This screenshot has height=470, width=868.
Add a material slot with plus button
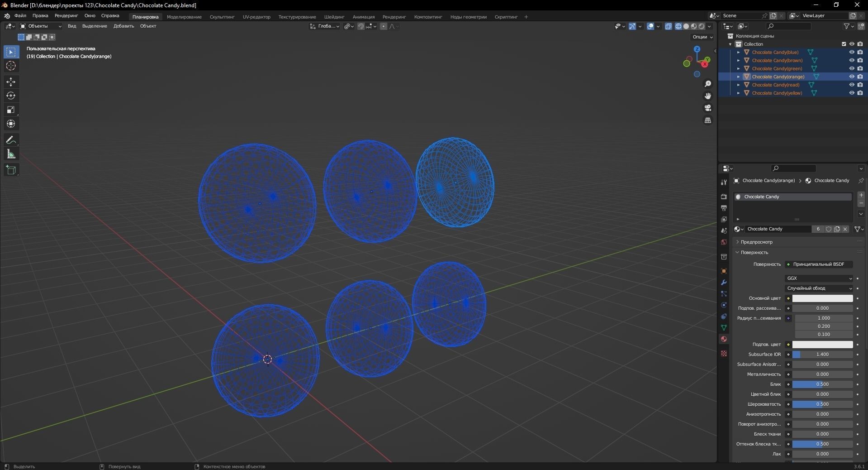click(861, 195)
